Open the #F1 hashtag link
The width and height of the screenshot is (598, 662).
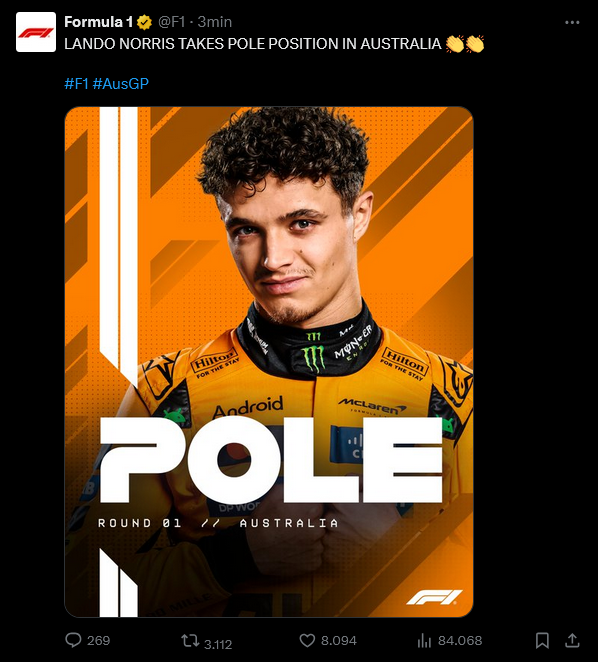(x=76, y=84)
